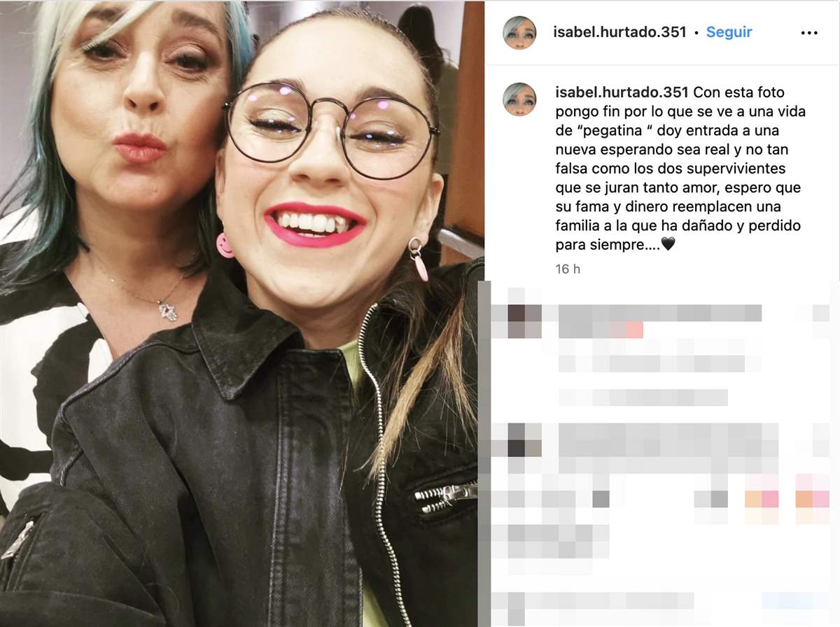Screen dimensions: 840x627
Task: Click the selfie photo of the post
Action: (242, 313)
